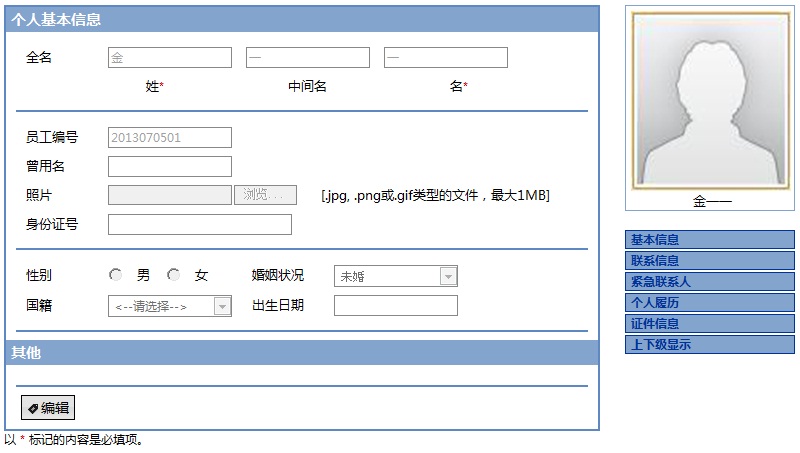Click the 中间名 middle name field

[x=308, y=58]
